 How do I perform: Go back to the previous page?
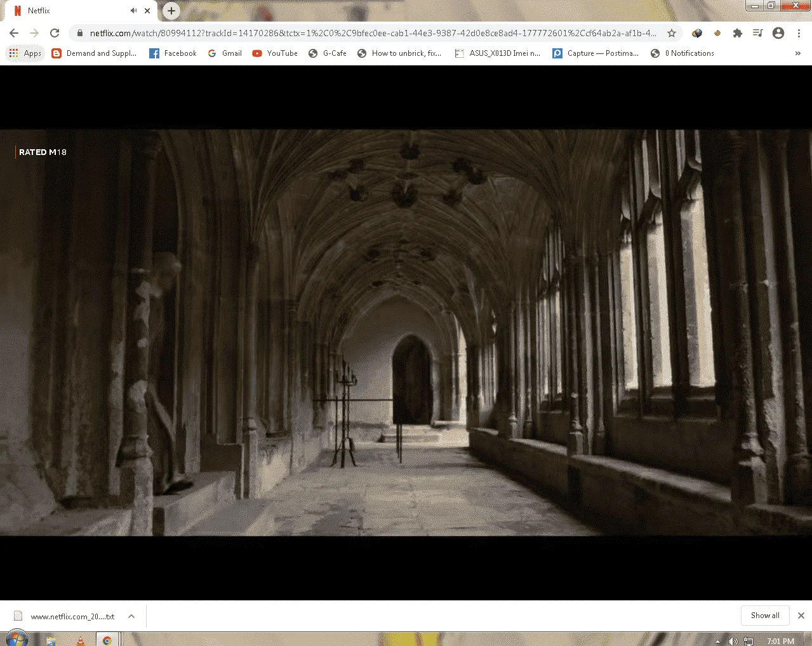14,33
